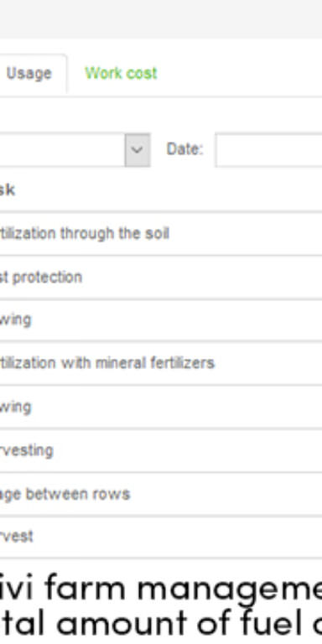Sort by the Task column header
This screenshot has height=644, width=322.
pos(8,190)
